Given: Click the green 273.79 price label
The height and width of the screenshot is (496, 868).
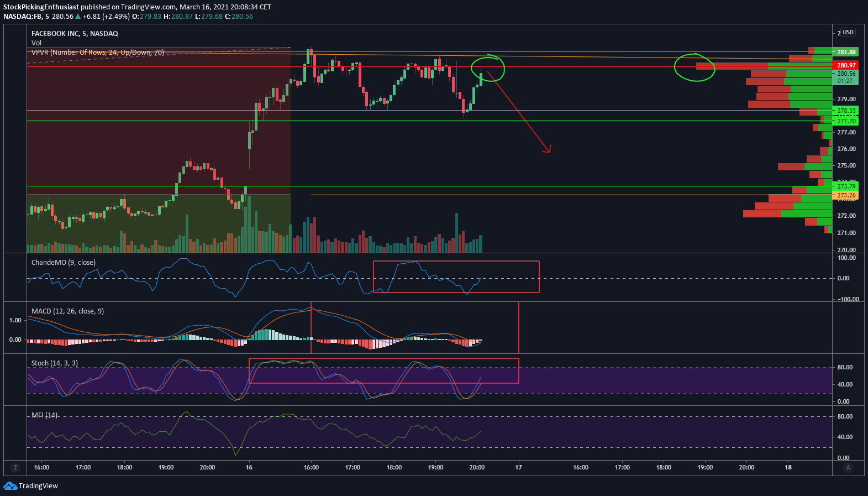Looking at the screenshot, I should pos(845,187).
